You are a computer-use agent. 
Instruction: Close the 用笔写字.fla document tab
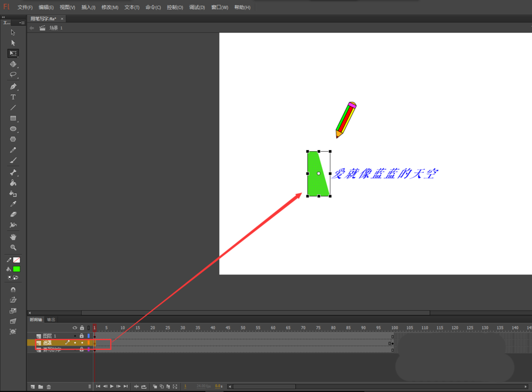[x=62, y=19]
